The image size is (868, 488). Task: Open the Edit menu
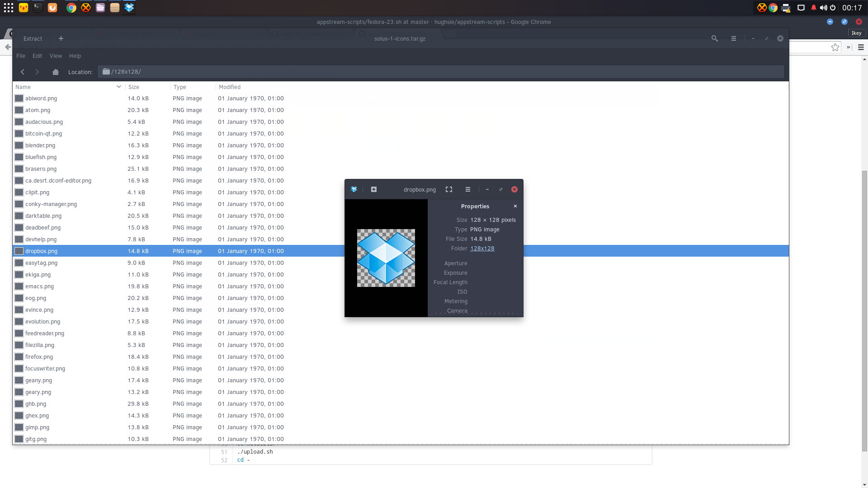[x=38, y=56]
